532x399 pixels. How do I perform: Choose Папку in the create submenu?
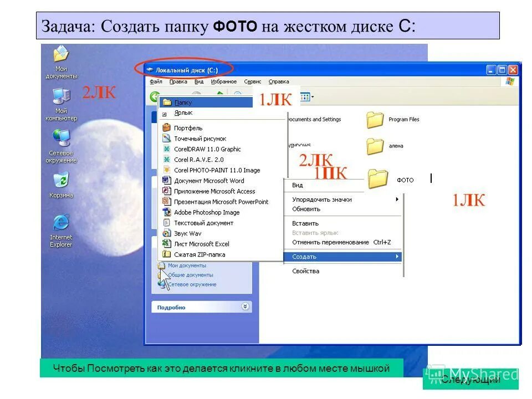[206, 103]
